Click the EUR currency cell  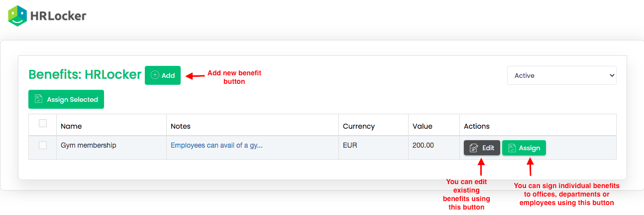coord(350,146)
